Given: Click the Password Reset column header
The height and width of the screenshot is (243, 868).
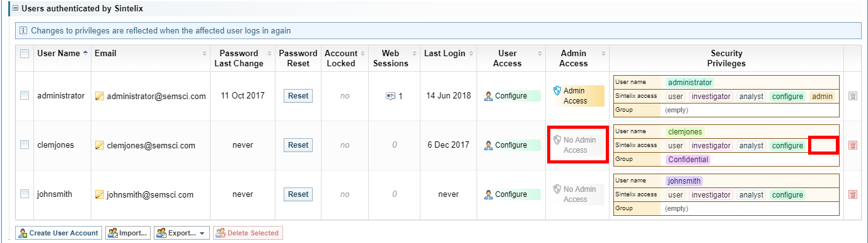Looking at the screenshot, I should click(x=298, y=58).
